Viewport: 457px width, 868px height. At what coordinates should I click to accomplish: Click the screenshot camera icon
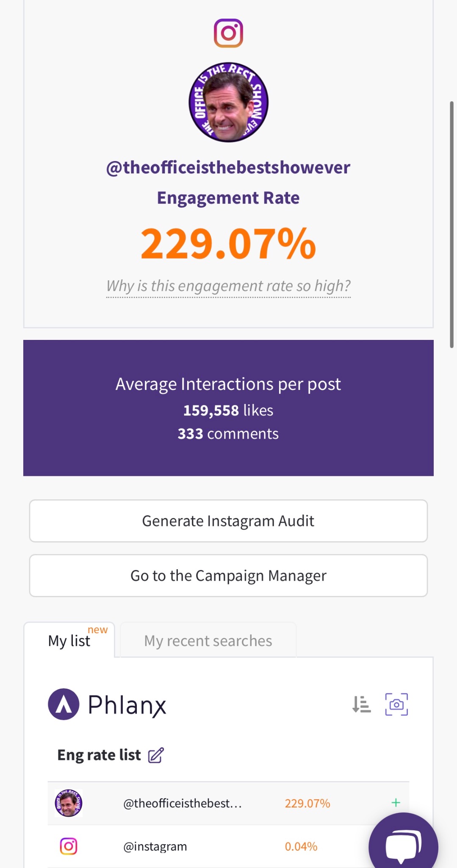tap(396, 704)
